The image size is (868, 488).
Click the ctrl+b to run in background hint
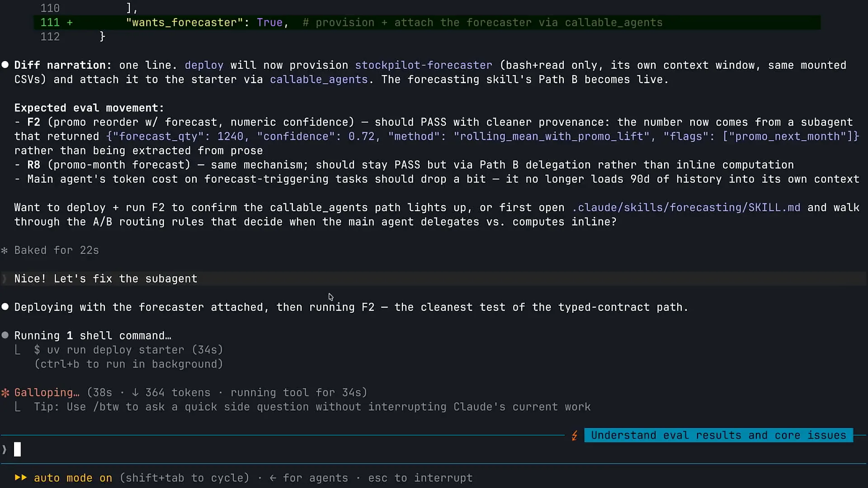129,364
